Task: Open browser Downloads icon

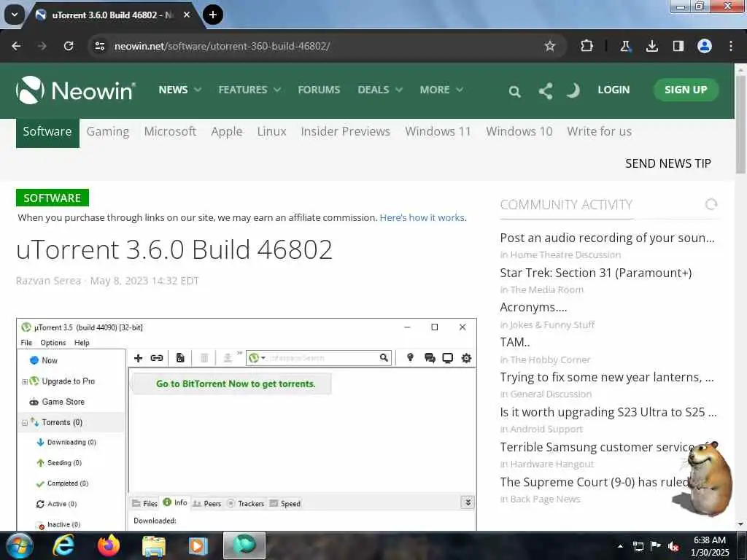Action: coord(652,46)
